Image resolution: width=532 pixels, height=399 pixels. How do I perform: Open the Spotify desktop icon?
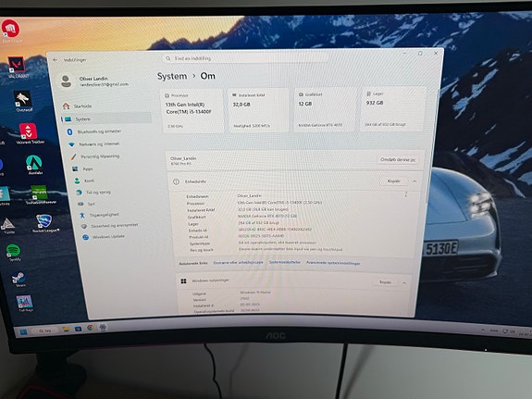14,253
